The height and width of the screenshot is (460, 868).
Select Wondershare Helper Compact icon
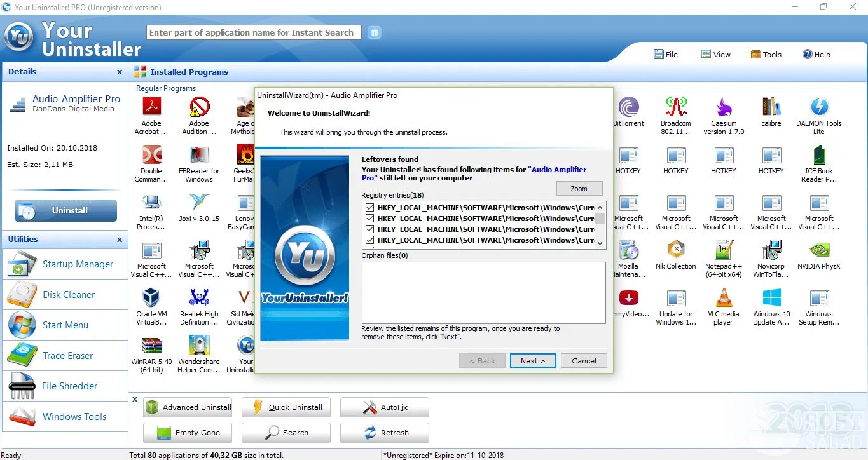pyautogui.click(x=199, y=345)
